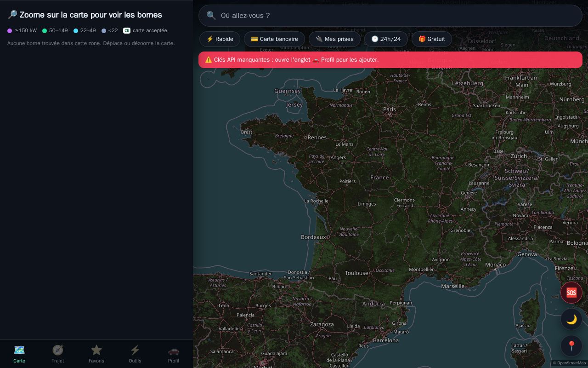Image resolution: width=588 pixels, height=368 pixels.
Task: Click Genova label on the map
Action: click(x=527, y=254)
